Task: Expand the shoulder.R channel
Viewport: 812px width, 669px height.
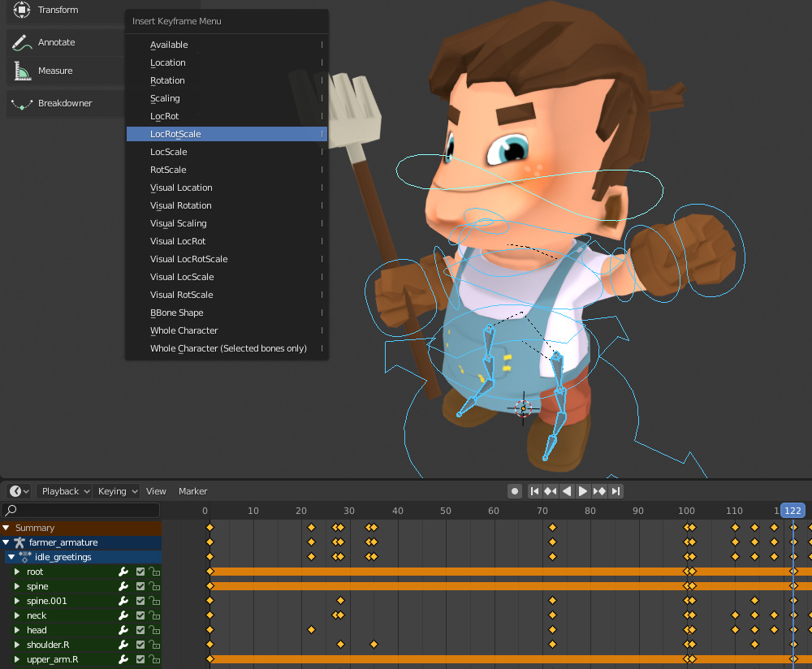Action: [16, 645]
